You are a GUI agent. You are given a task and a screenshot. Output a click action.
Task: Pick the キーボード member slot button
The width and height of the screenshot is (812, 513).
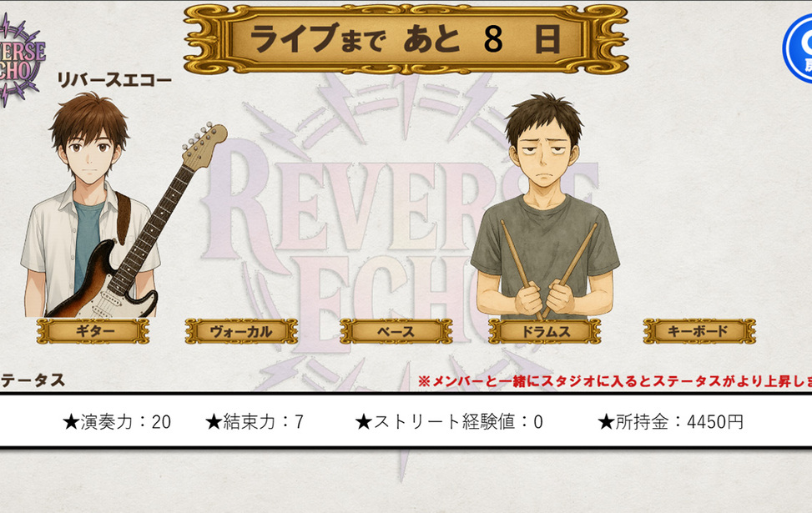(x=699, y=331)
